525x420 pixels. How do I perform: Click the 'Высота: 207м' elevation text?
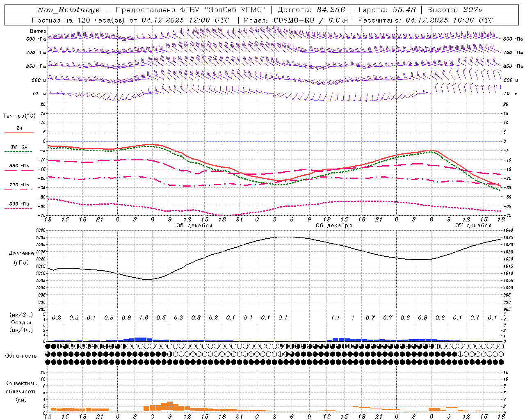point(455,10)
